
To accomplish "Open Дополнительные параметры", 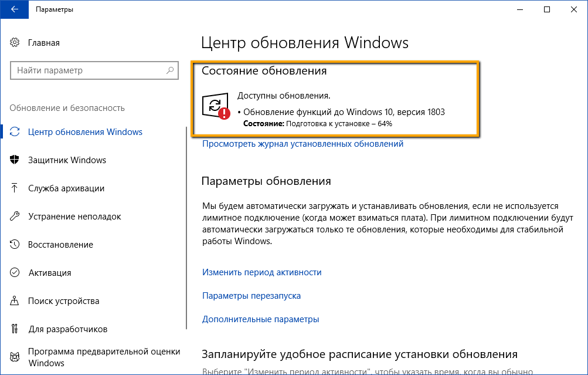I will [260, 319].
